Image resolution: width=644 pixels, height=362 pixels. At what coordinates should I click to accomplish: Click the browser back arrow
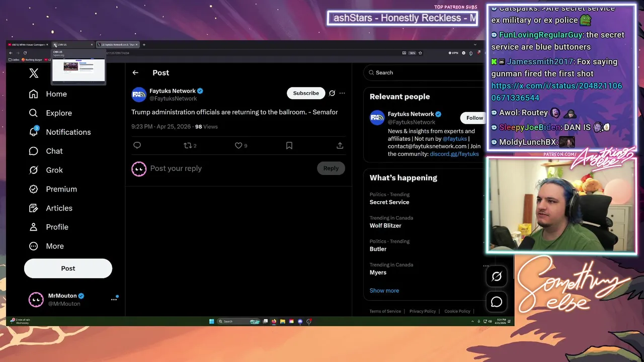(11, 53)
